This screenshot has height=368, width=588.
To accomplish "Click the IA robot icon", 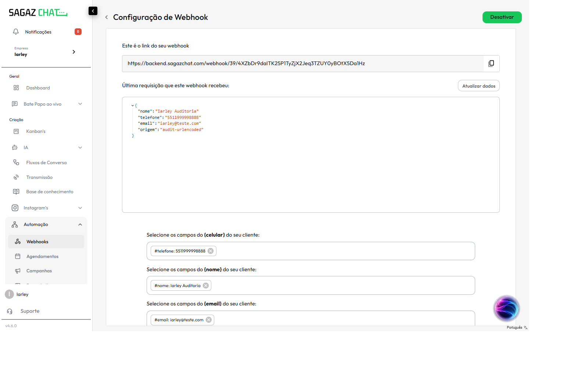I will pyautogui.click(x=15, y=148).
